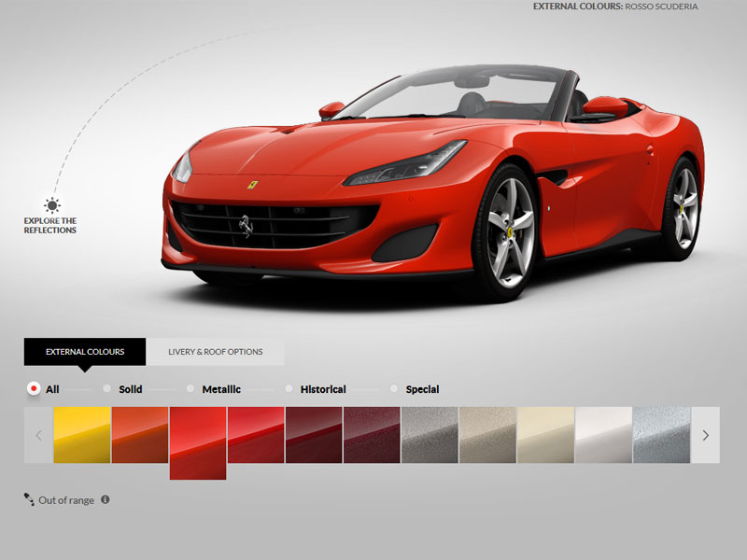Select the Solid colours radio button

pos(106,388)
